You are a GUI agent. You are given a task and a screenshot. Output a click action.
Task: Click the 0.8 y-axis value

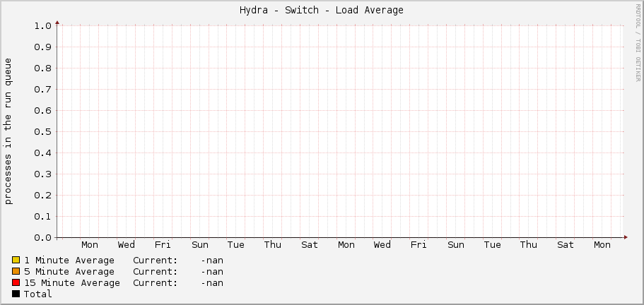click(x=42, y=68)
